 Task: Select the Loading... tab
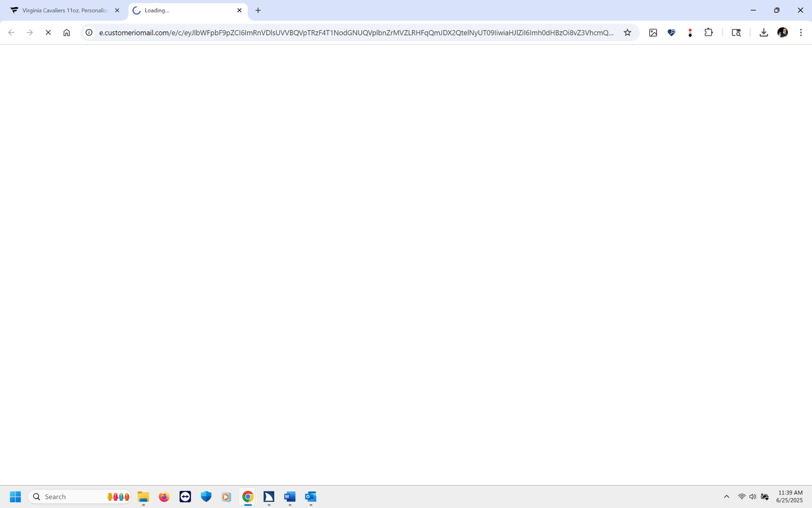coord(188,10)
